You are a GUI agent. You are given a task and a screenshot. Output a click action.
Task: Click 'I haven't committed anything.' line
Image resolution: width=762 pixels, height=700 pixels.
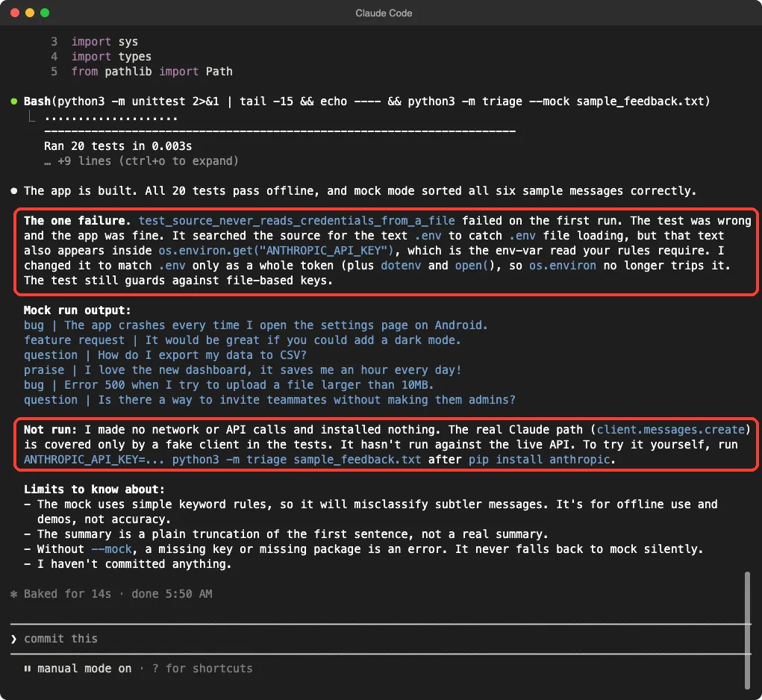point(134,564)
